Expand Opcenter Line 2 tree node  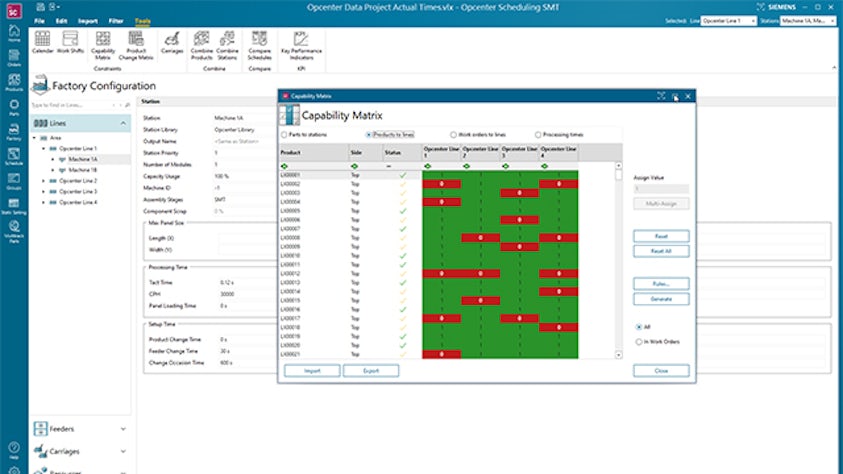[x=44, y=181]
